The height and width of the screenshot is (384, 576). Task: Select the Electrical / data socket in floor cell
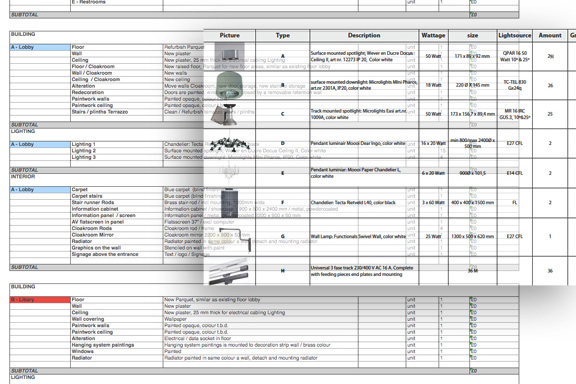tap(261, 338)
